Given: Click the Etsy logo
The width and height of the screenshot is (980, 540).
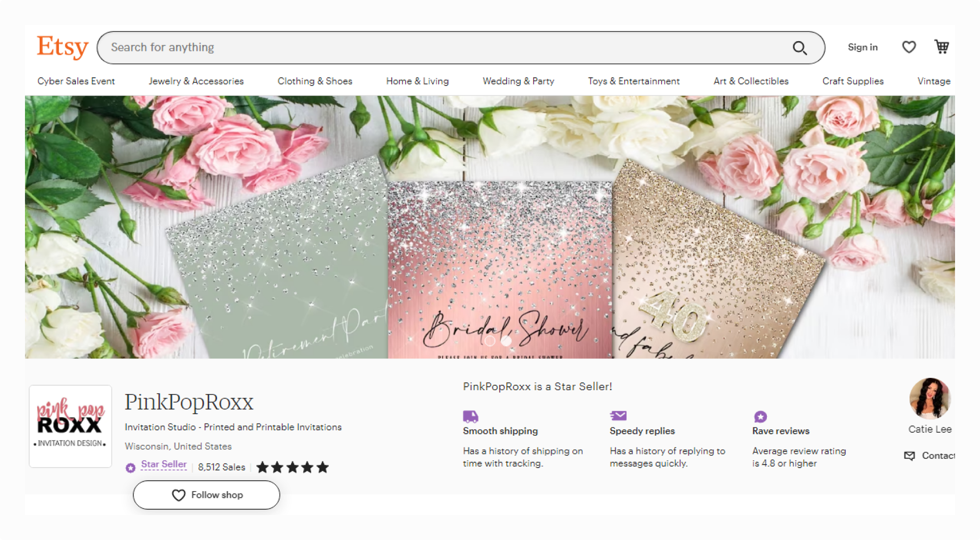Looking at the screenshot, I should pos(62,47).
